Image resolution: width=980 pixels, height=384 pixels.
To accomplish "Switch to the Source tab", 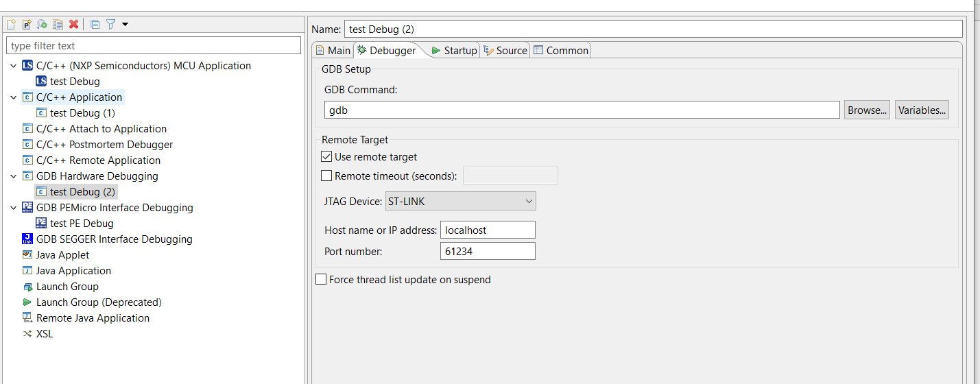I will (x=505, y=51).
